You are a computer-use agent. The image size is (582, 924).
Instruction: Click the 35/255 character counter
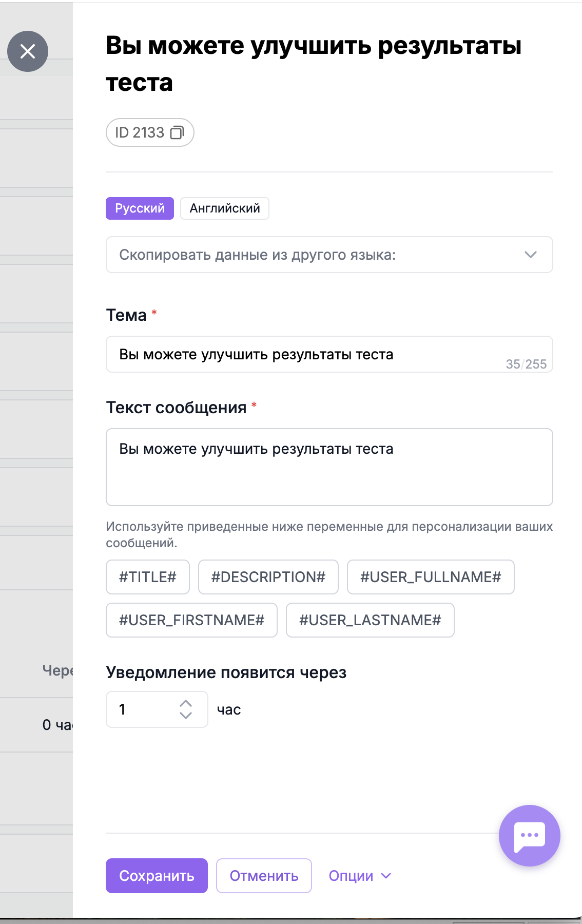(x=526, y=364)
